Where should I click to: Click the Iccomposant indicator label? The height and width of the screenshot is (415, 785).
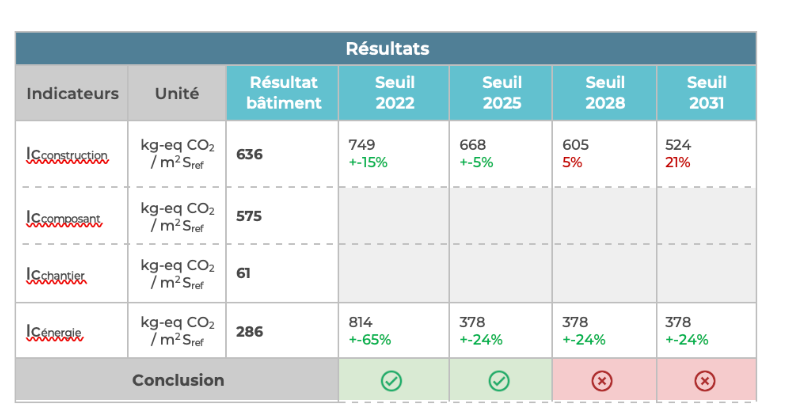point(64,218)
